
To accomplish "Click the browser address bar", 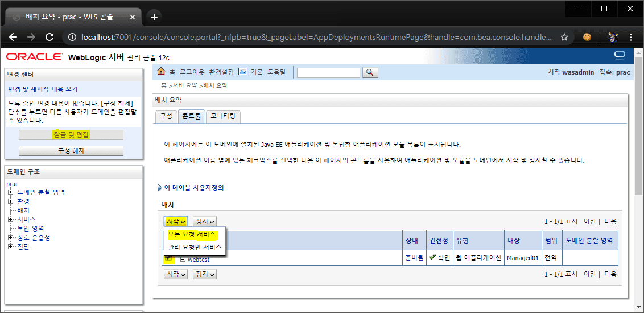I will pyautogui.click(x=316, y=37).
